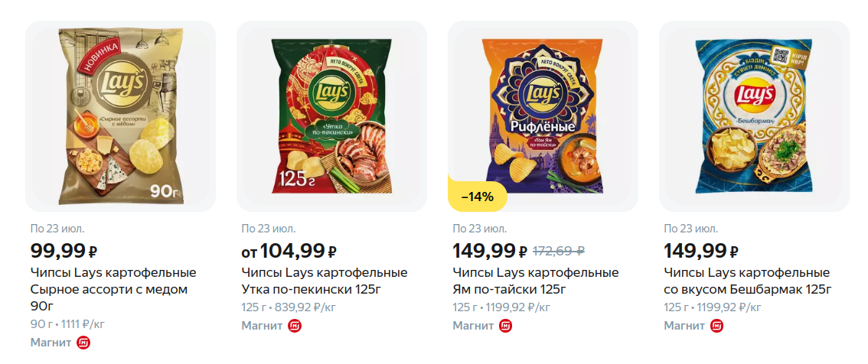This screenshot has height=364, width=868.
Task: Click 125 г • 839,92 ₽/кг unit price text
Action: coord(290,307)
